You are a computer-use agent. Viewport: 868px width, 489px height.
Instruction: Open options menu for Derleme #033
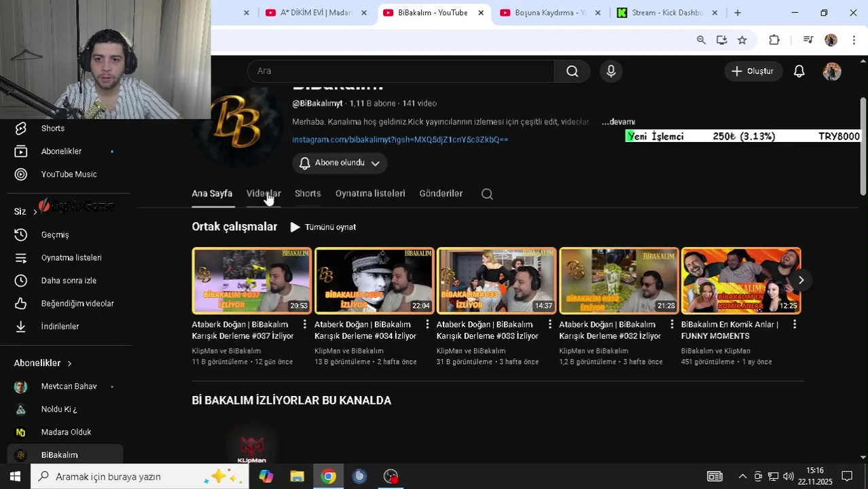(x=549, y=325)
